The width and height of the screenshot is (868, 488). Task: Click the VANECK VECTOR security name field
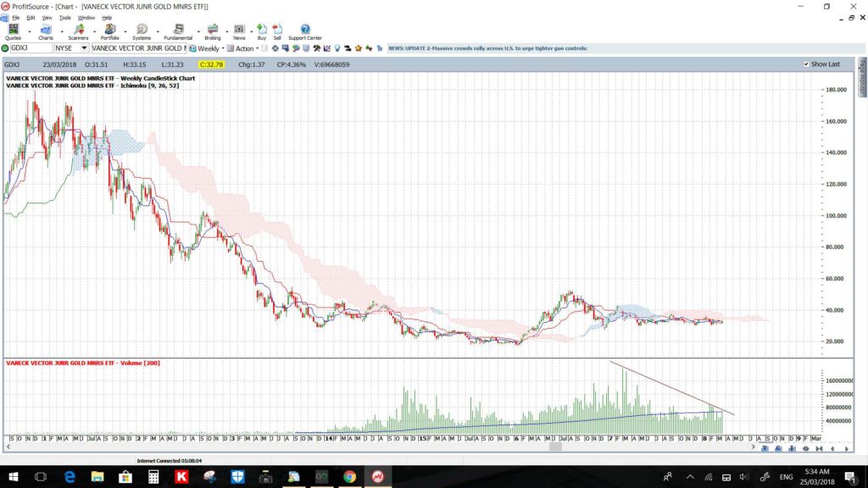[x=138, y=48]
